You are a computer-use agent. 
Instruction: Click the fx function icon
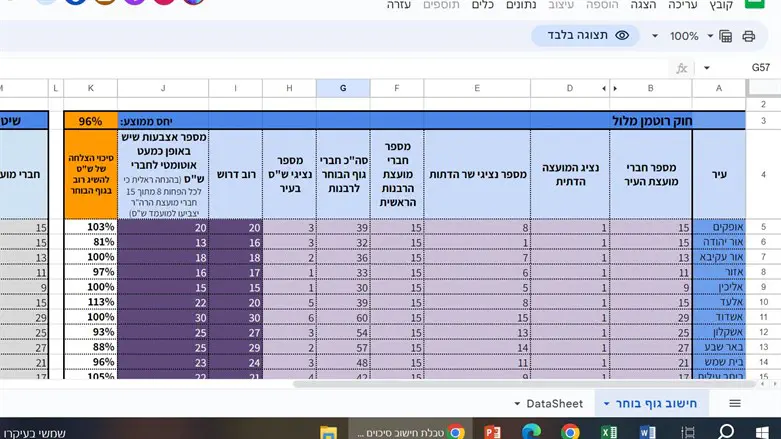[x=681, y=68]
